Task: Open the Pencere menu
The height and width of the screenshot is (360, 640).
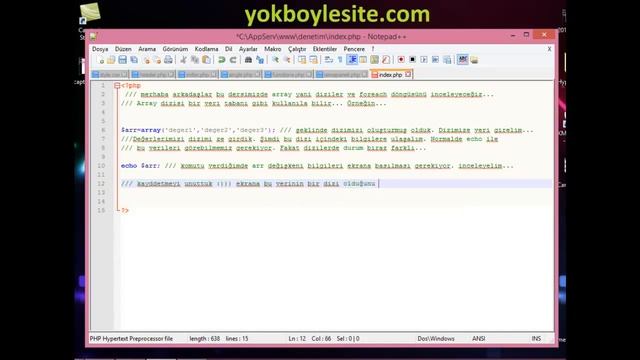Action: [x=354, y=49]
